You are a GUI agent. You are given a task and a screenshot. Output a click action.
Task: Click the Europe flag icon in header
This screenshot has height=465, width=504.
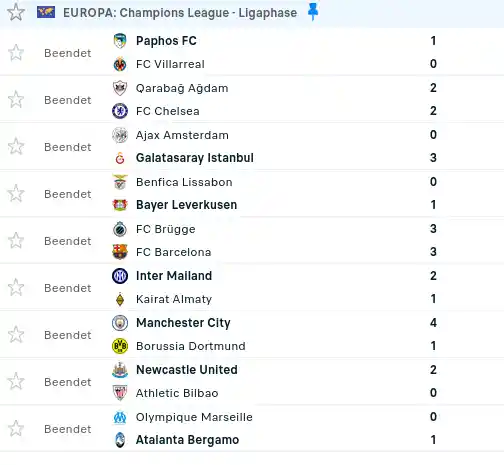tap(46, 13)
